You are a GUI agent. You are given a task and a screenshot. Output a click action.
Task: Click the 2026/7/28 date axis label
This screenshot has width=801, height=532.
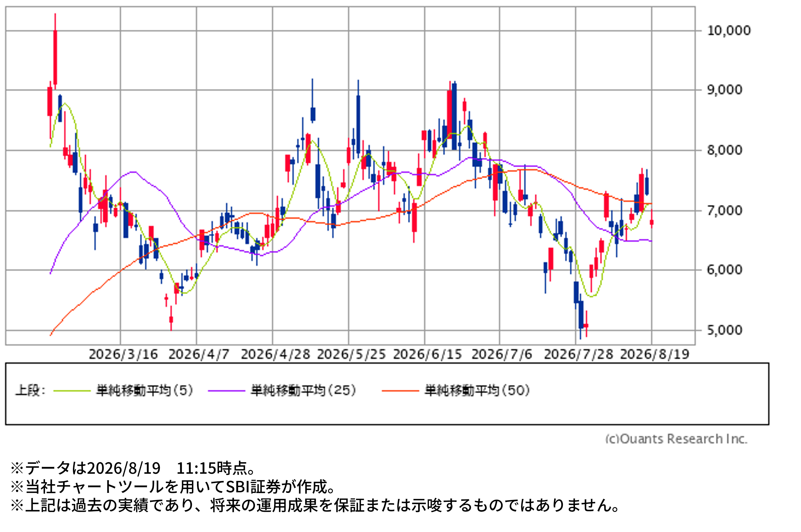point(578,355)
